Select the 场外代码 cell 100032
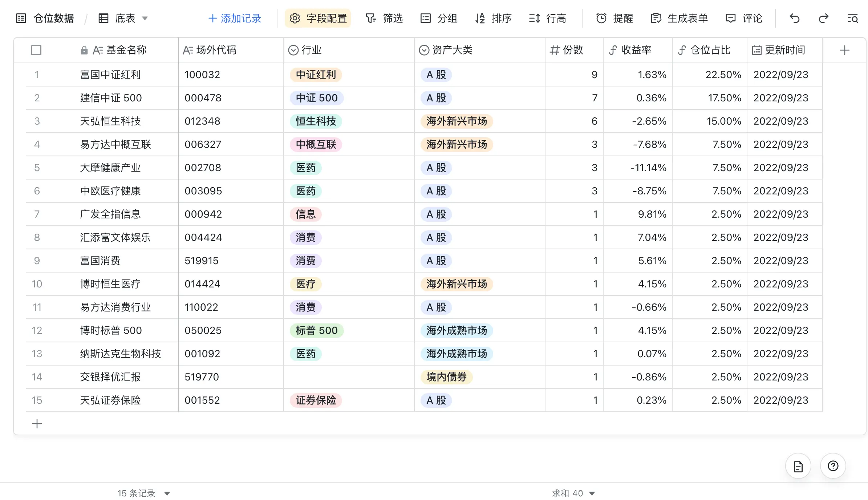Screen dimensions: 868x500 [x=202, y=75]
